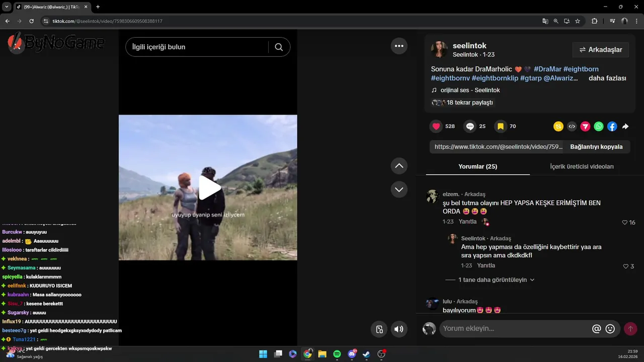Open Chrome tab search dropdown
This screenshot has height=362, width=644.
tap(7, 7)
